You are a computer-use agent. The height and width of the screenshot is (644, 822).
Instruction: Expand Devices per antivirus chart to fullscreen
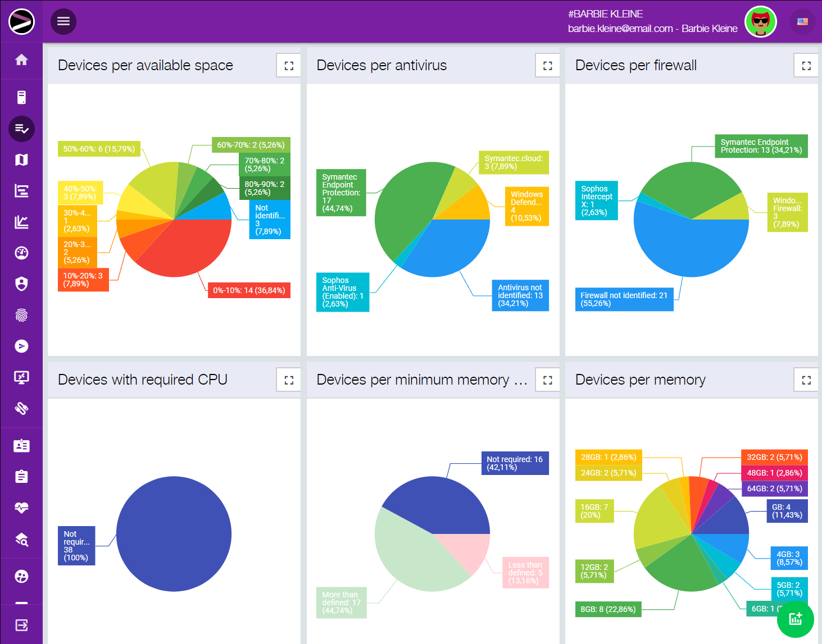[547, 66]
